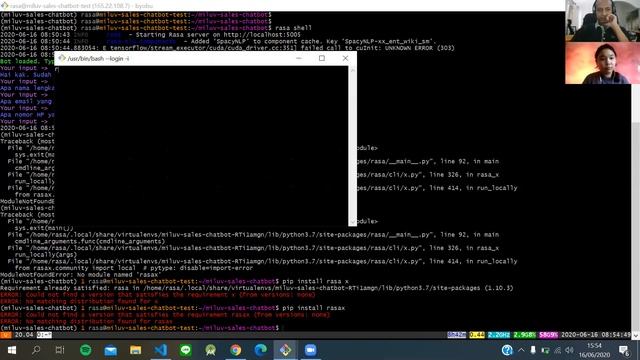The height and width of the screenshot is (360, 640).
Task: Open the Wi-Fi network flyout
Action: pos(557,350)
